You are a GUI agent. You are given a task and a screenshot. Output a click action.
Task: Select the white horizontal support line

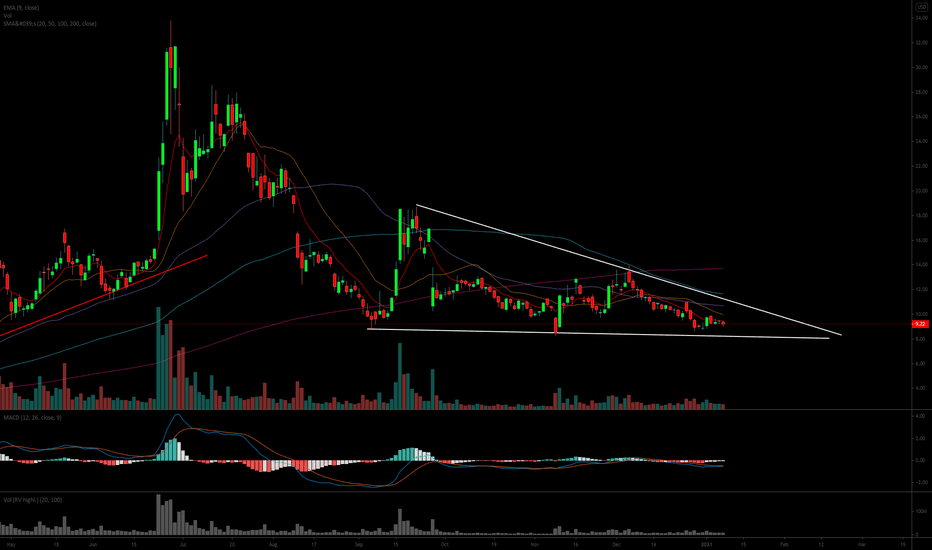coord(598,334)
